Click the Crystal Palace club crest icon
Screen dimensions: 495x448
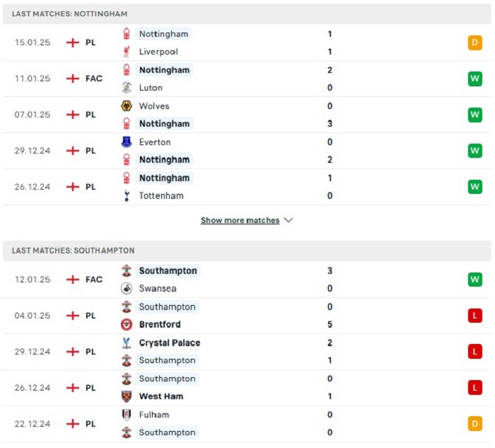tap(127, 343)
